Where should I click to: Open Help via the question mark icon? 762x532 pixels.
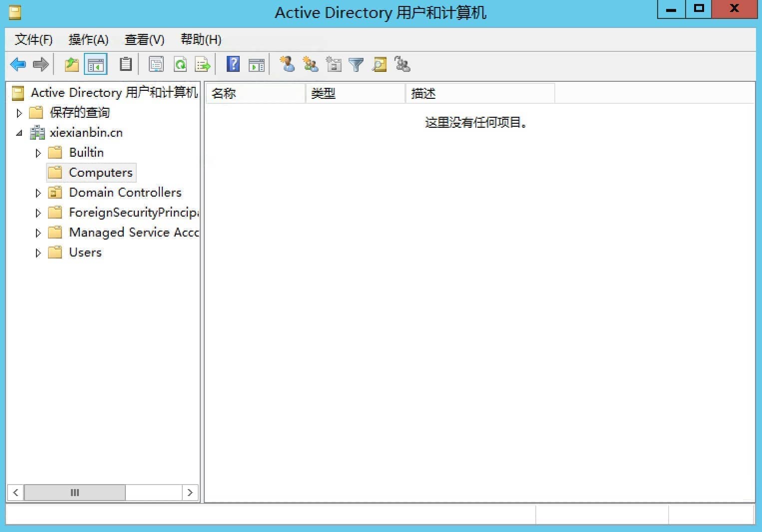[233, 64]
